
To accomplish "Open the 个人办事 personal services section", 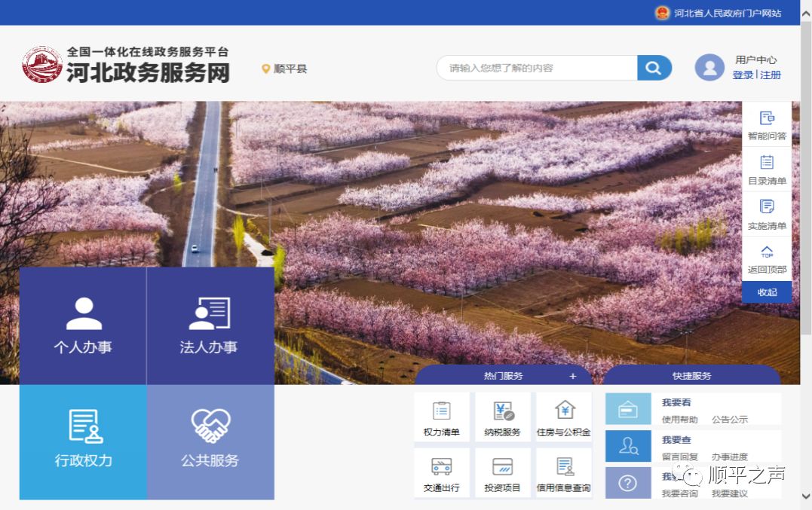I will tap(81, 324).
